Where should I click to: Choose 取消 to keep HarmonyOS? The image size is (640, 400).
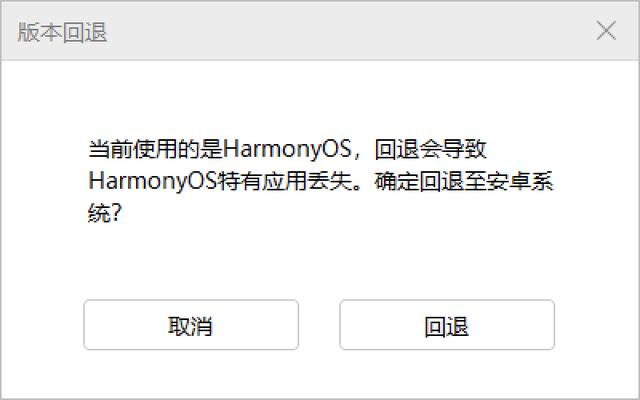pyautogui.click(x=191, y=325)
